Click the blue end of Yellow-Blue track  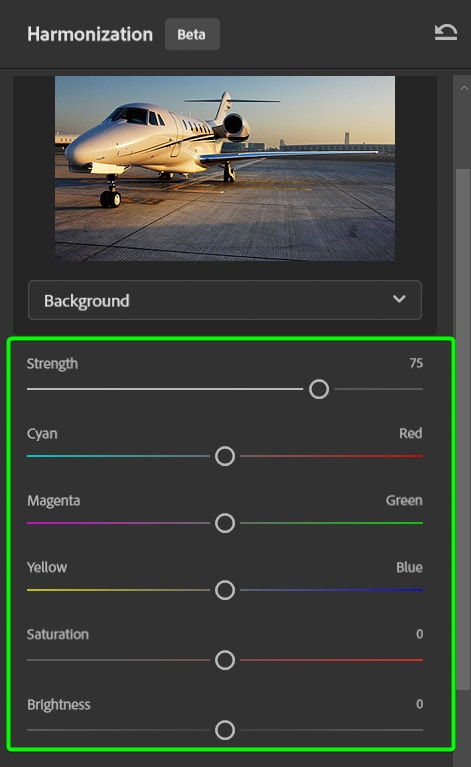point(417,590)
